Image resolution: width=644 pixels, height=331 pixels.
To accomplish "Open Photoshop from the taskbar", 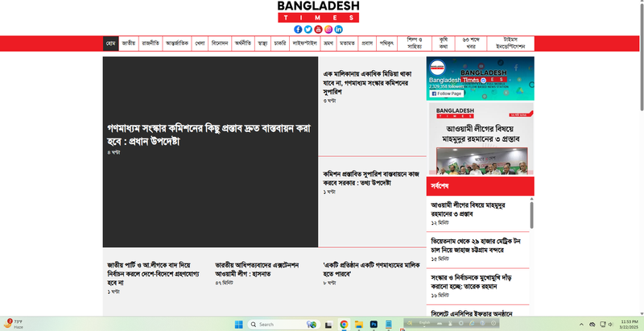I will click(x=374, y=325).
